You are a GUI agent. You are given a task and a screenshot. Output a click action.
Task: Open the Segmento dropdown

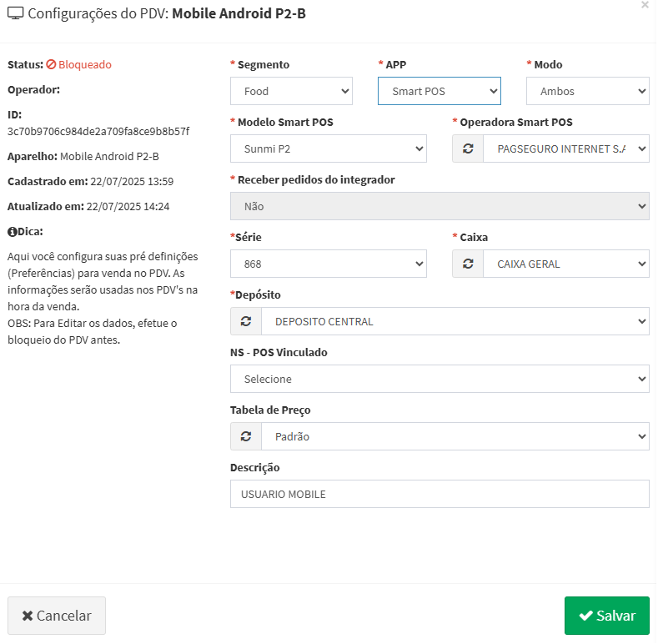coord(291,91)
